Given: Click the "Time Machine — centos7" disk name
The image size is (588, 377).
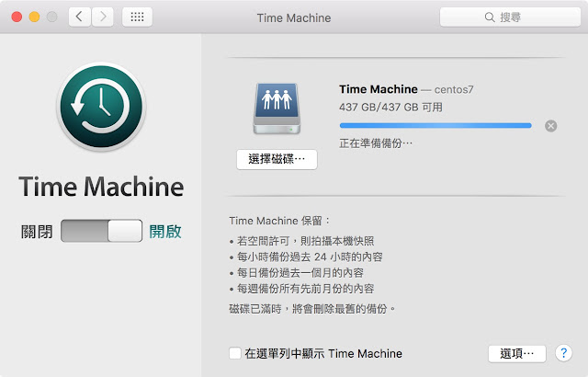Looking at the screenshot, I should [406, 89].
